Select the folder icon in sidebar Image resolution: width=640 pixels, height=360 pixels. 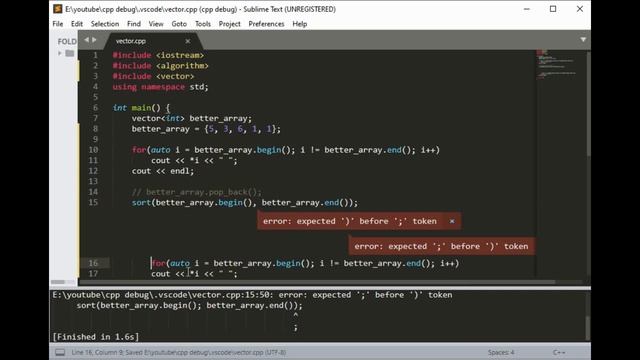pos(70,53)
